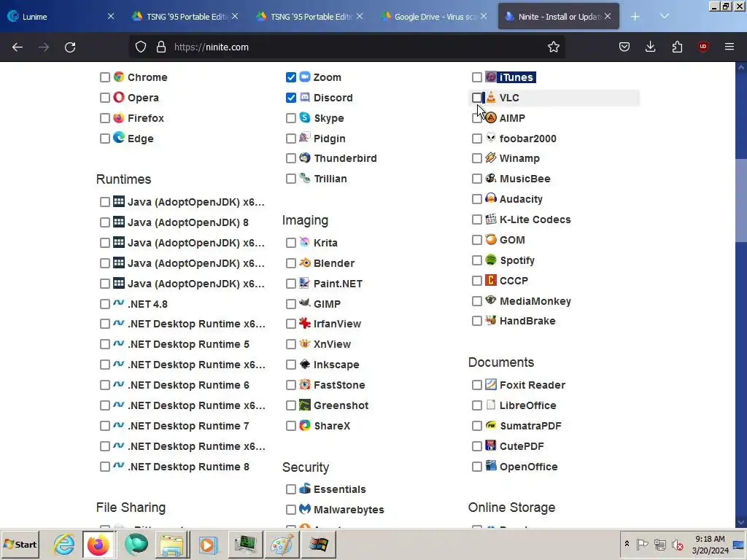This screenshot has width=747, height=560.
Task: Open a new browser tab
Action: [635, 16]
